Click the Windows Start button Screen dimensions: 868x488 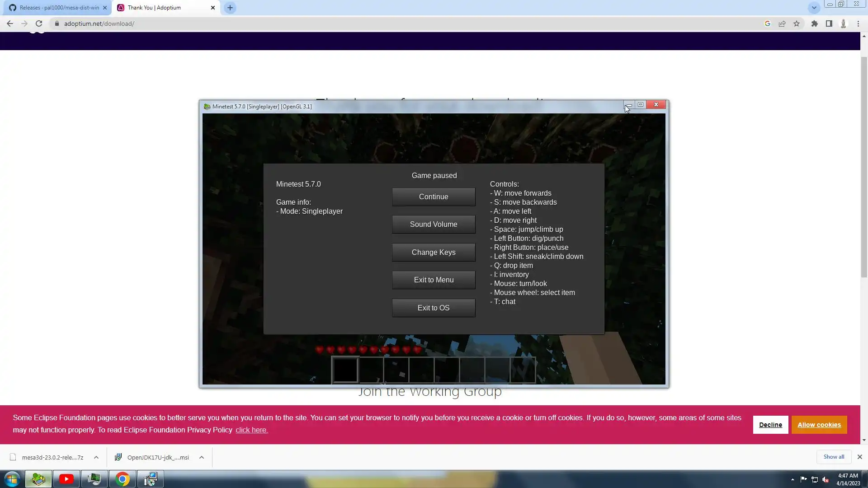click(12, 479)
